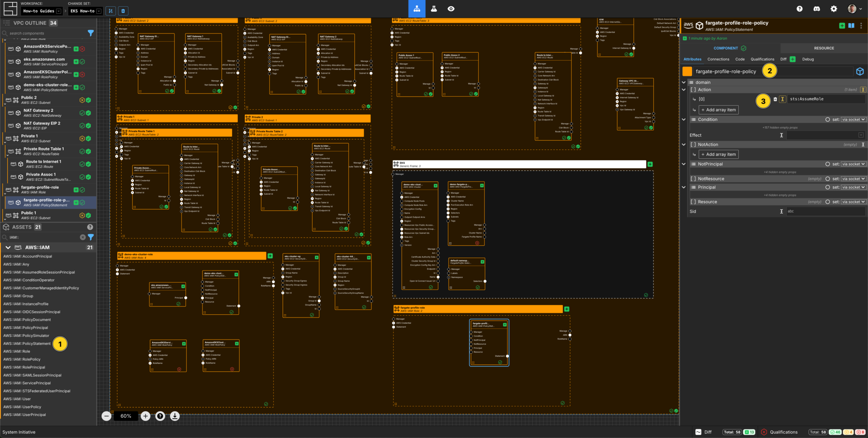The width and height of the screenshot is (868, 438).
Task: Delete Action array item [0] trash icon
Action: click(775, 99)
